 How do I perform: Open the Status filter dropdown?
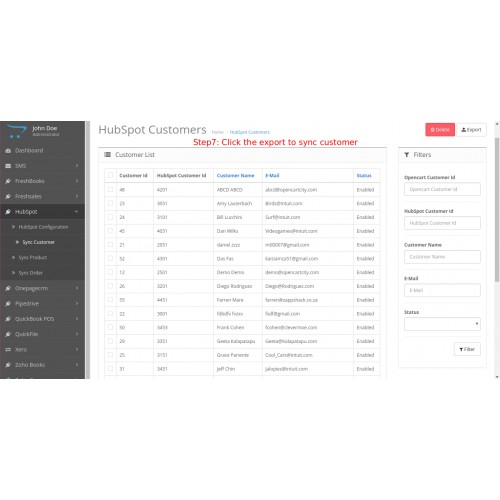[442, 324]
